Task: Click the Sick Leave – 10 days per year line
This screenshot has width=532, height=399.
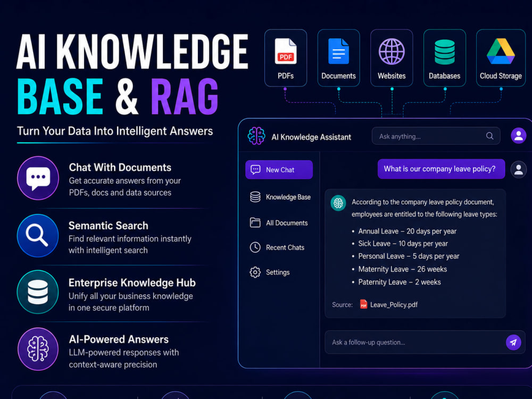Action: (x=403, y=244)
